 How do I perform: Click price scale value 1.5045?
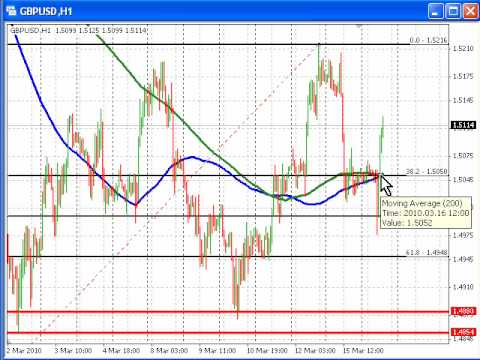[x=463, y=179]
